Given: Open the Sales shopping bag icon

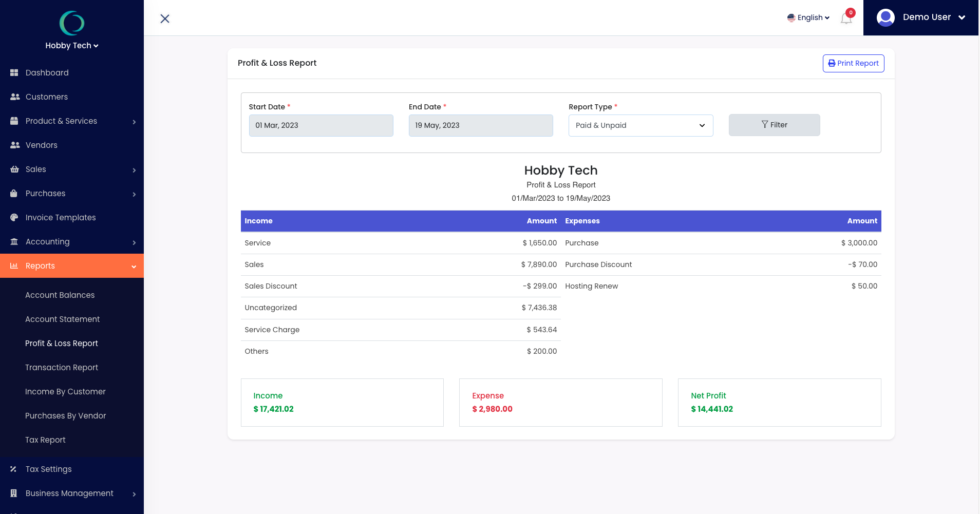Looking at the screenshot, I should [15, 169].
